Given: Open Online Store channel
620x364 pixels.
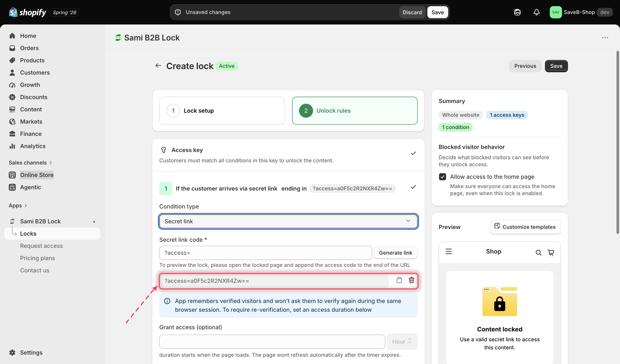Looking at the screenshot, I should pyautogui.click(x=36, y=175).
